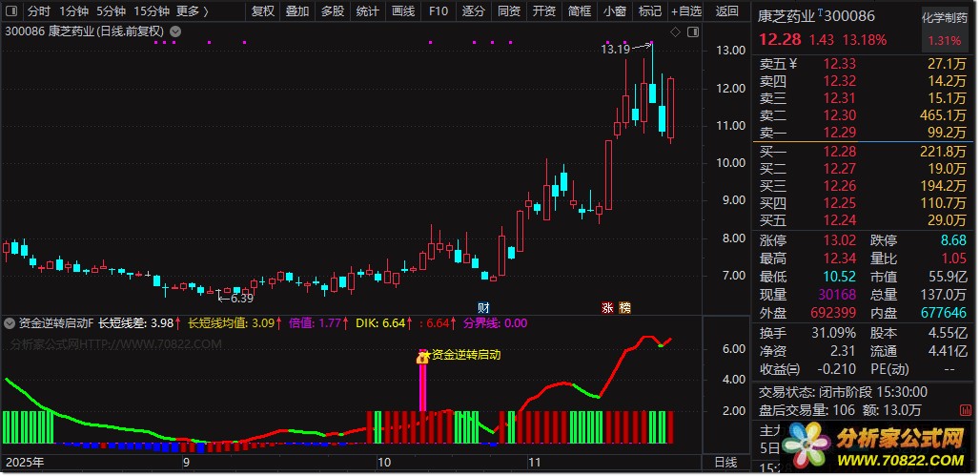Click the month 10 timeline marker
Screen dimensions: 980x476
coord(382,463)
